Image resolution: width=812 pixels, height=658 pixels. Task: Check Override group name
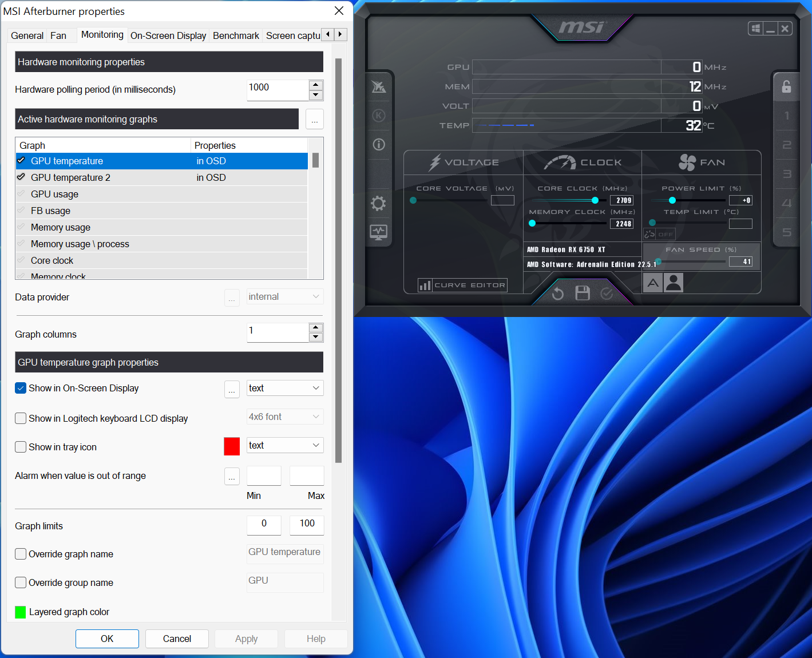pos(21,582)
